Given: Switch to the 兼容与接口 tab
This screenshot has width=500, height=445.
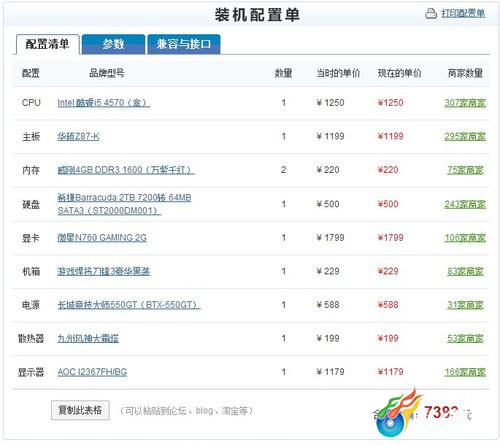Looking at the screenshot, I should coord(184,44).
